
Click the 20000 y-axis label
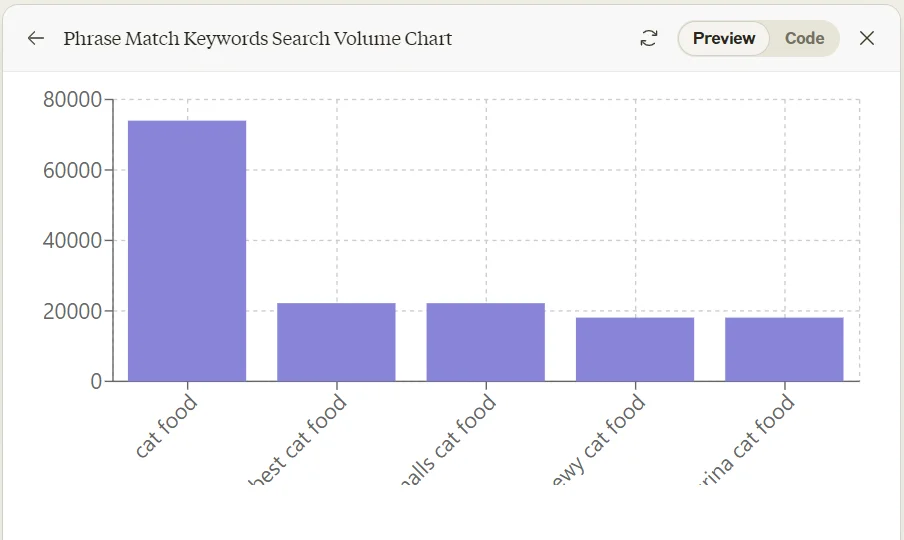pyautogui.click(x=73, y=311)
